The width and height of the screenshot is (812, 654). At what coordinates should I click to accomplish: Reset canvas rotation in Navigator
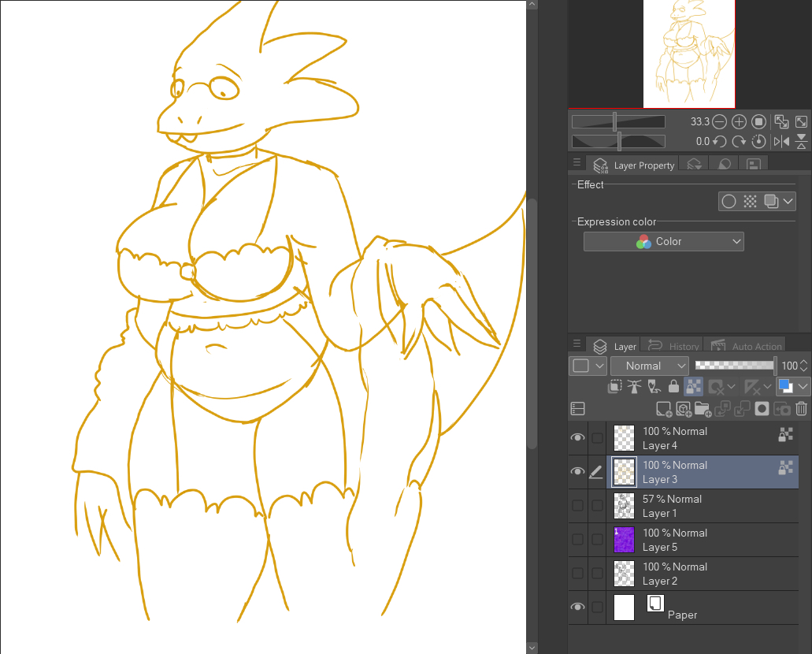pos(758,142)
